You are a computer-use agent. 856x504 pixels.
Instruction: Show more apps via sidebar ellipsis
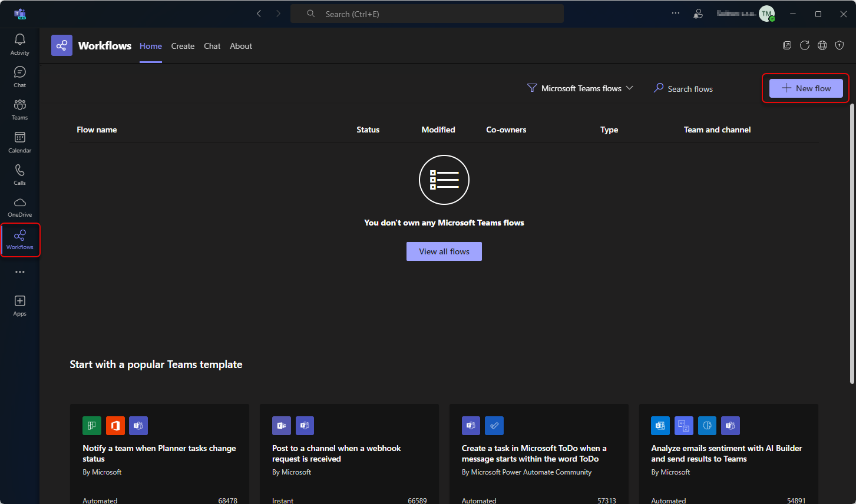tap(19, 272)
